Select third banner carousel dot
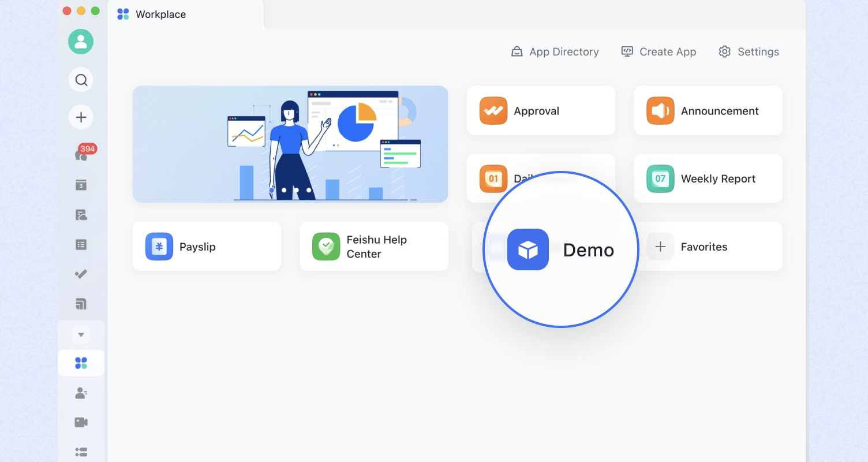 pos(297,190)
